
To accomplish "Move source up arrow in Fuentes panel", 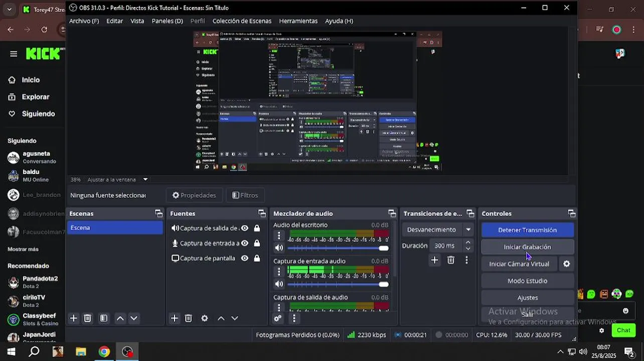I will click(221, 318).
